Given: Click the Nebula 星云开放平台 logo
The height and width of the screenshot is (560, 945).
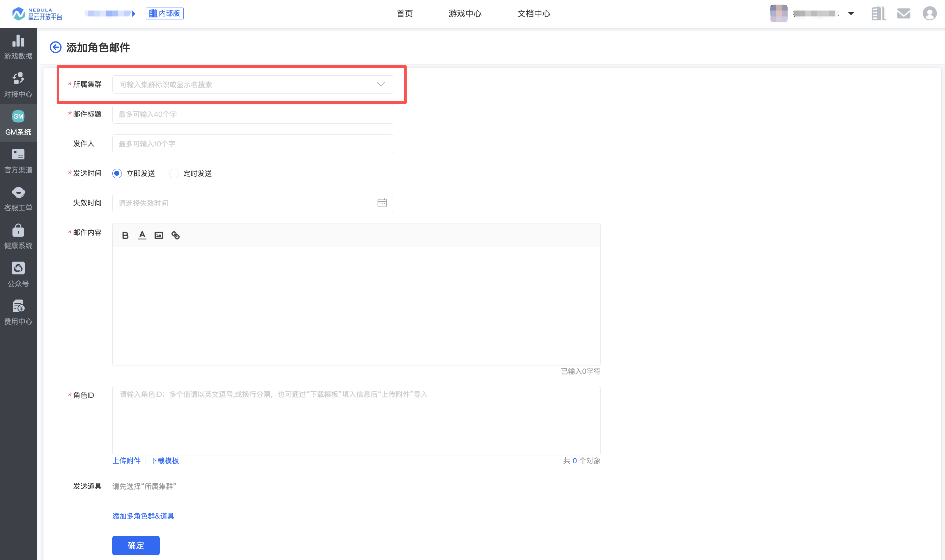Looking at the screenshot, I should tap(37, 13).
